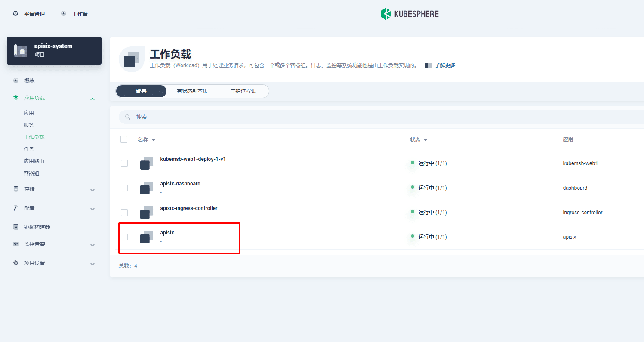
Task: Open 应用 in the sidebar
Action: tap(29, 113)
